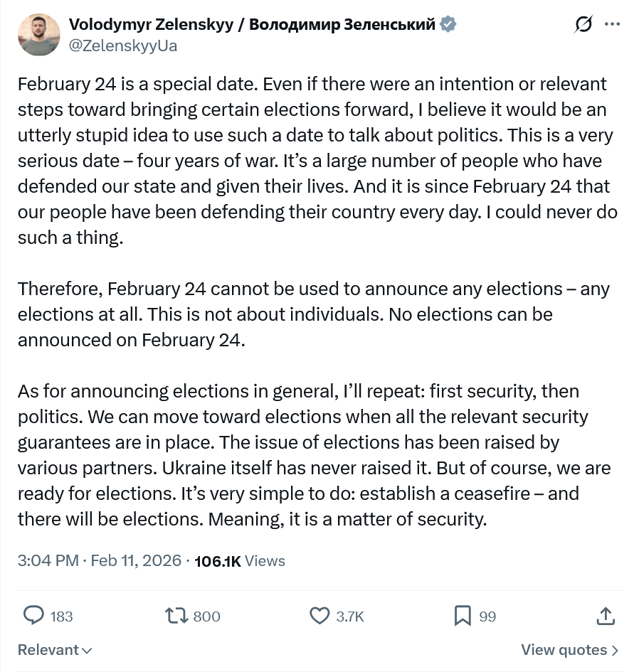
Task: Open Zelenskyy's profile picture
Action: click(38, 35)
